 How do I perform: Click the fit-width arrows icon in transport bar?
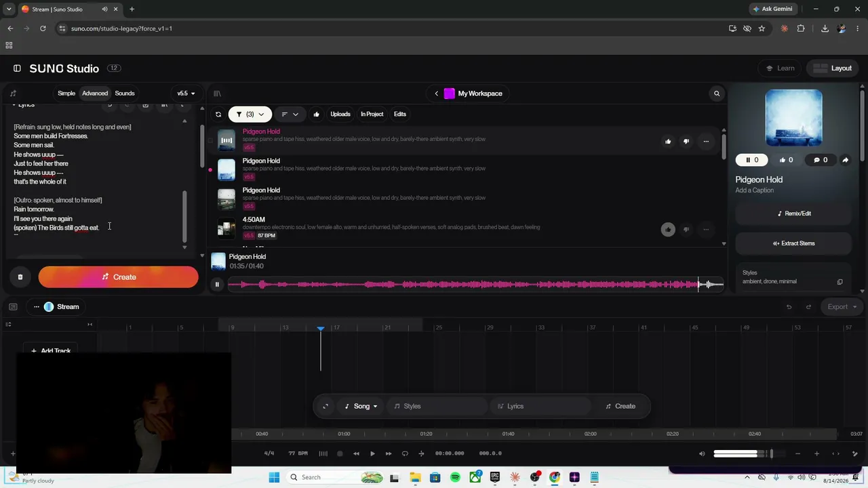coord(835,453)
